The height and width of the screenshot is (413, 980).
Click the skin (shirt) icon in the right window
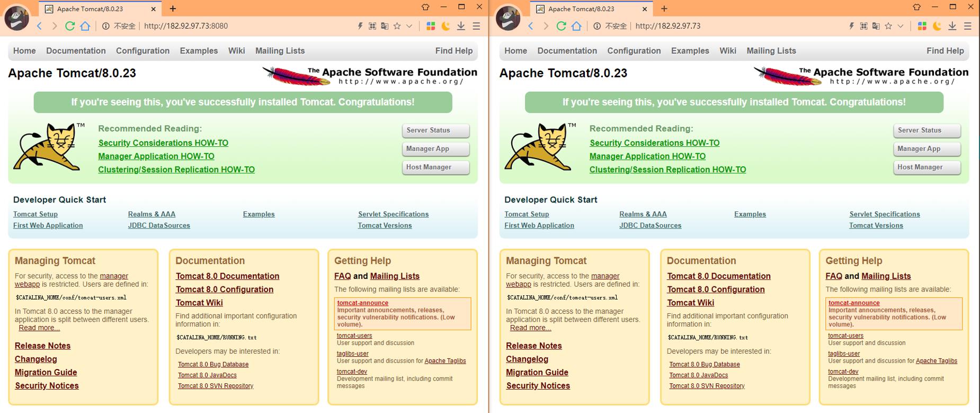pyautogui.click(x=917, y=7)
